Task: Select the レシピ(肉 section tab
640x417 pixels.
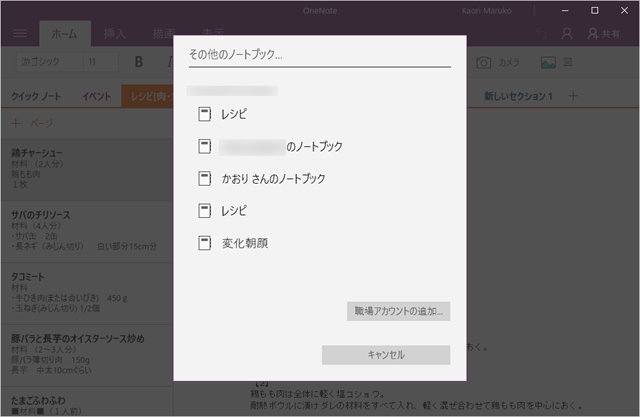Action: [x=148, y=97]
